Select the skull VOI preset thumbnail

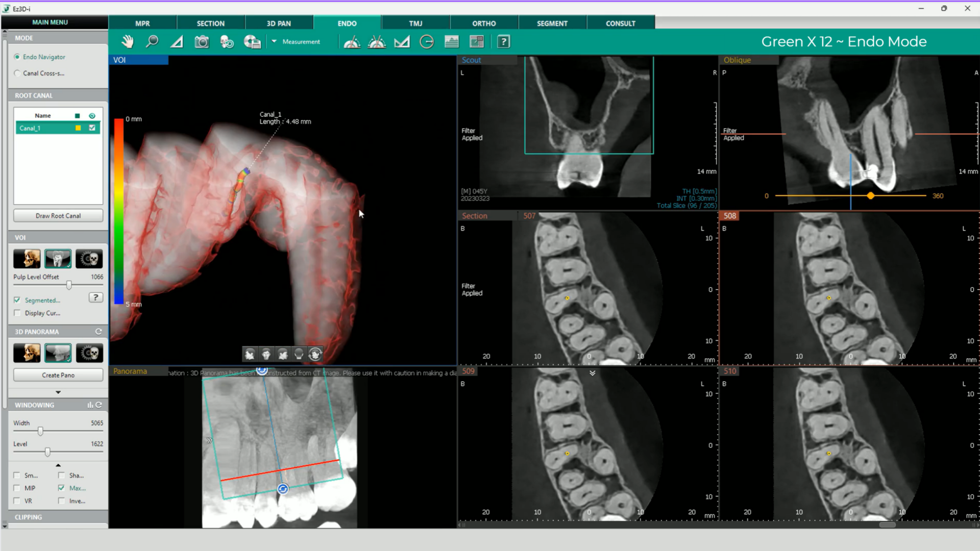point(27,259)
